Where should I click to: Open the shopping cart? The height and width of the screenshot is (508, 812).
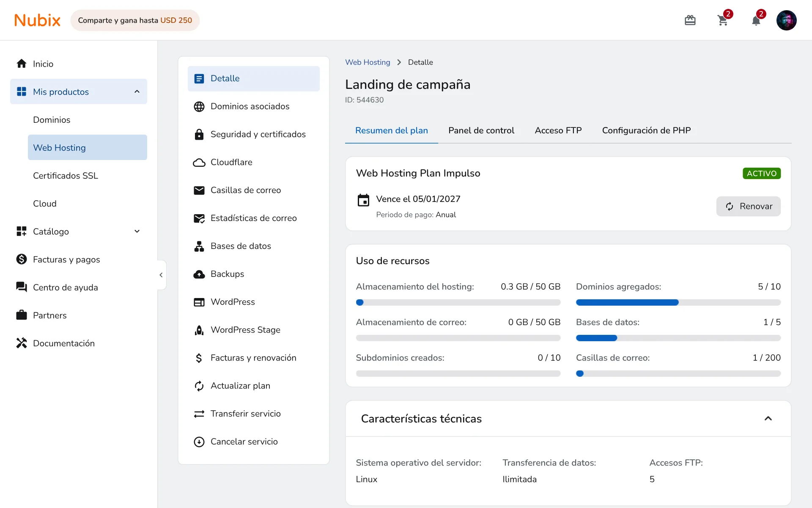pyautogui.click(x=723, y=20)
